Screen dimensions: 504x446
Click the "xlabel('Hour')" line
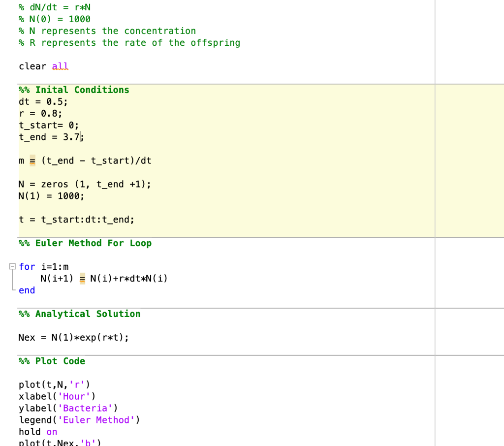pyautogui.click(x=57, y=396)
